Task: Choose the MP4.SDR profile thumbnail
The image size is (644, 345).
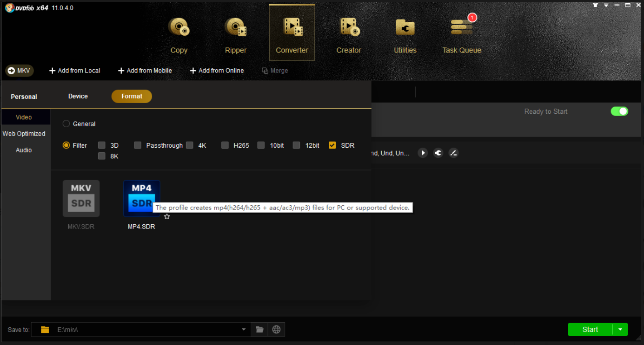Action: tap(141, 198)
